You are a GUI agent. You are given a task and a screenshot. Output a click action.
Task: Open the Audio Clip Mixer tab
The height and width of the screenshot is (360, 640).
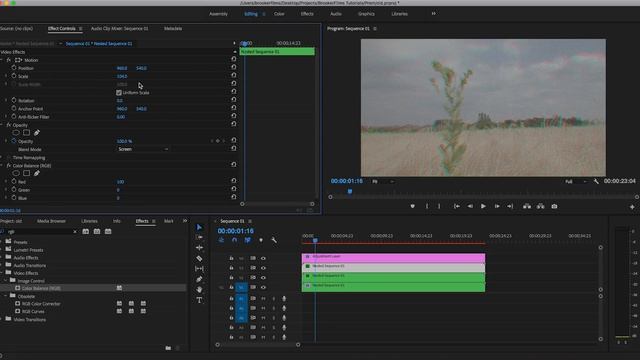click(x=120, y=29)
